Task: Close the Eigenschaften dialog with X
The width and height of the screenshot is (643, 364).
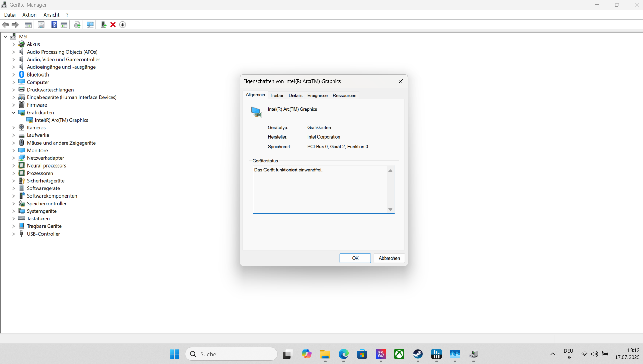Action: pos(401,81)
